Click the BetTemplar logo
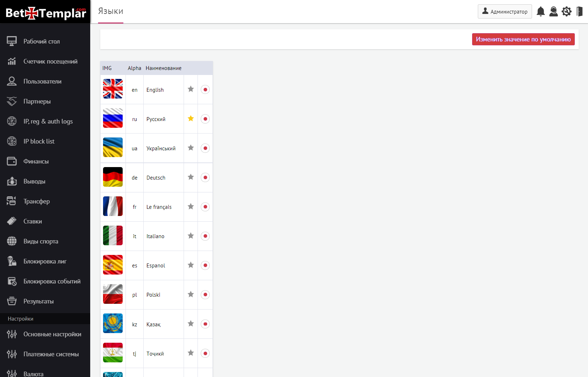 tap(45, 13)
